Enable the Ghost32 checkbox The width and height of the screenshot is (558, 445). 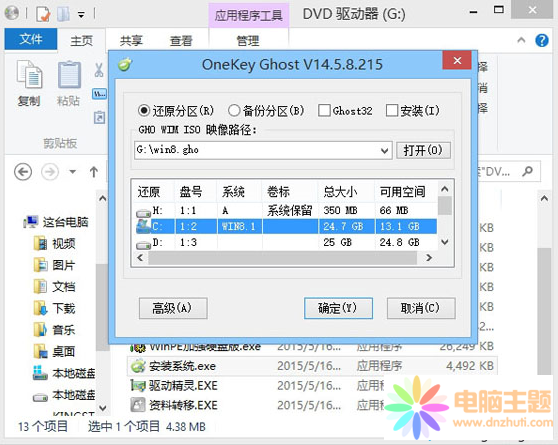tap(324, 110)
